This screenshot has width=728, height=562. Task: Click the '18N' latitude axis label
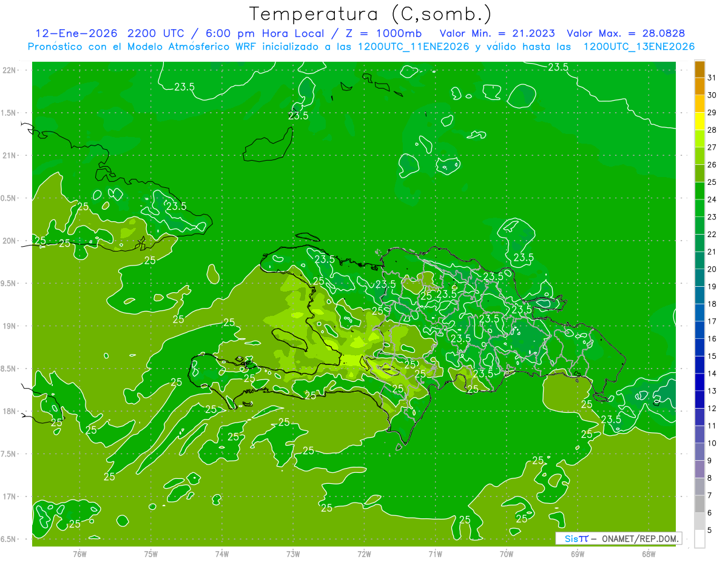10,411
